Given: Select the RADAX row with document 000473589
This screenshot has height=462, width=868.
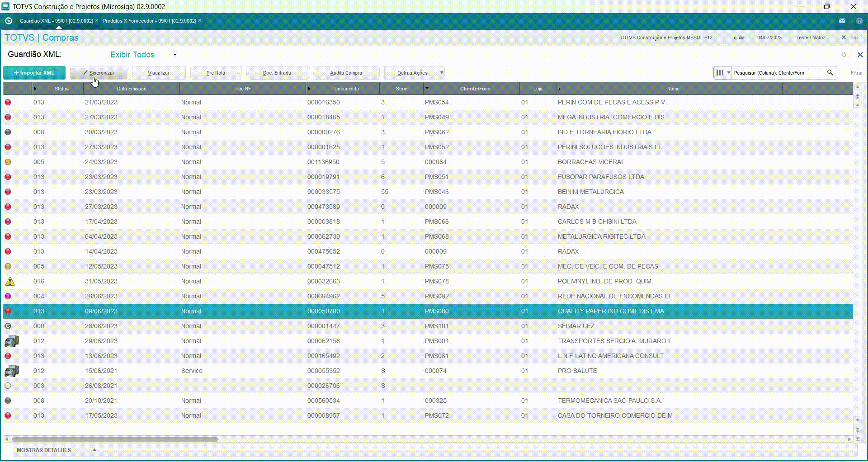Looking at the screenshot, I should (x=428, y=207).
